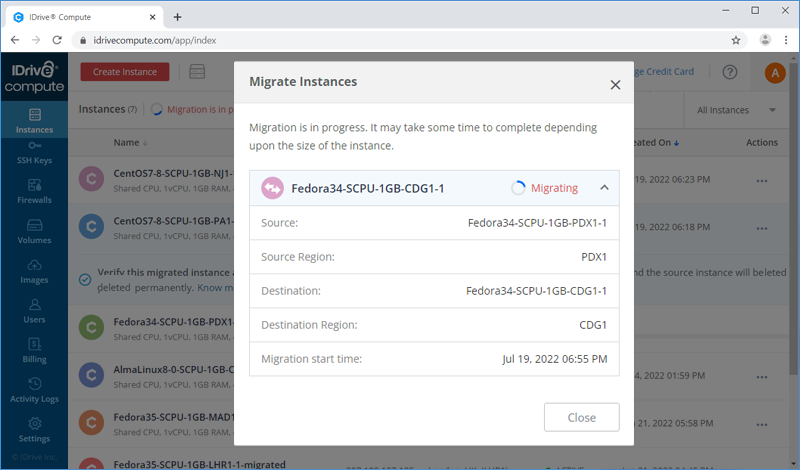Open Billing in the sidebar

point(34,351)
